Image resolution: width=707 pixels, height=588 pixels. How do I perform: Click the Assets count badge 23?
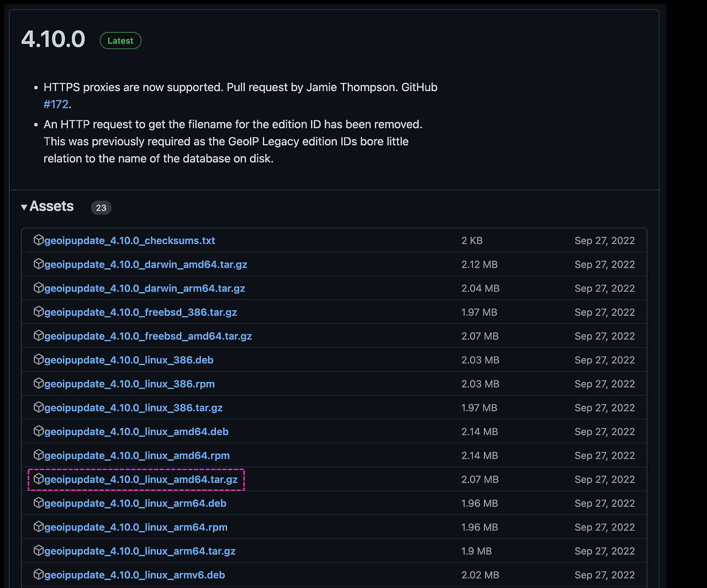(x=101, y=208)
